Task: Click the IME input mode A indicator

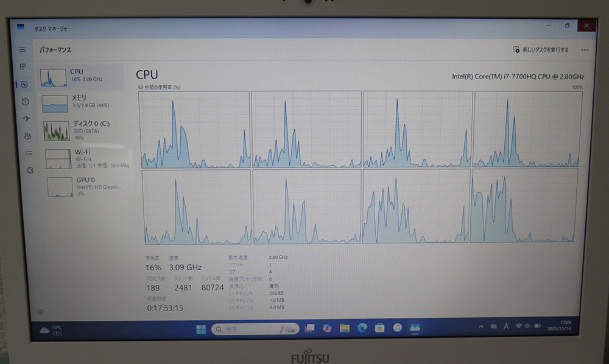Action: coord(506,326)
